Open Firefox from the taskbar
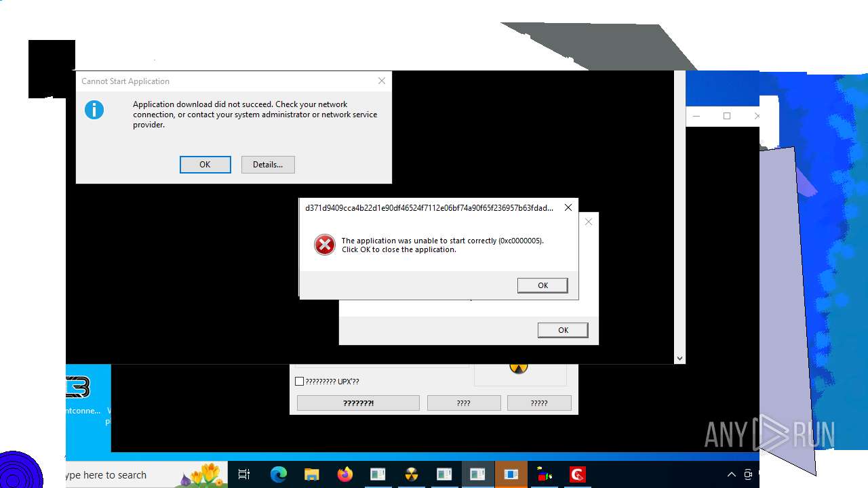Image resolution: width=868 pixels, height=488 pixels. tap(345, 475)
